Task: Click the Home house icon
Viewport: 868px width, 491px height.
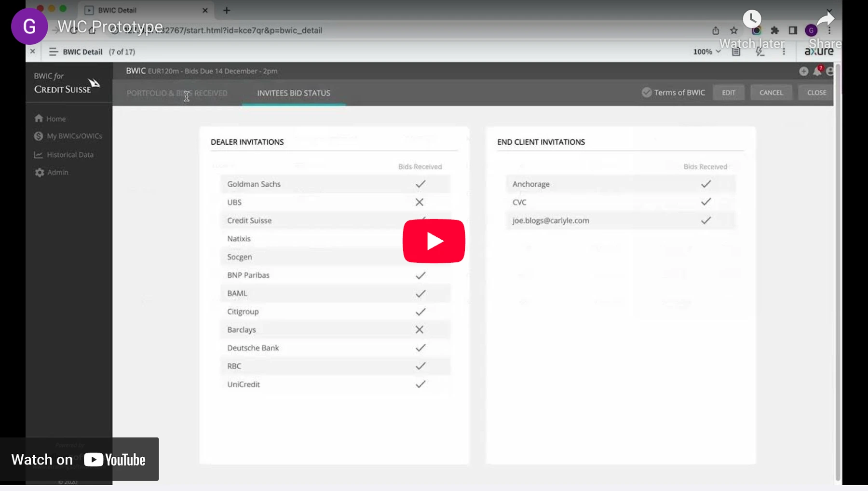Action: point(39,118)
